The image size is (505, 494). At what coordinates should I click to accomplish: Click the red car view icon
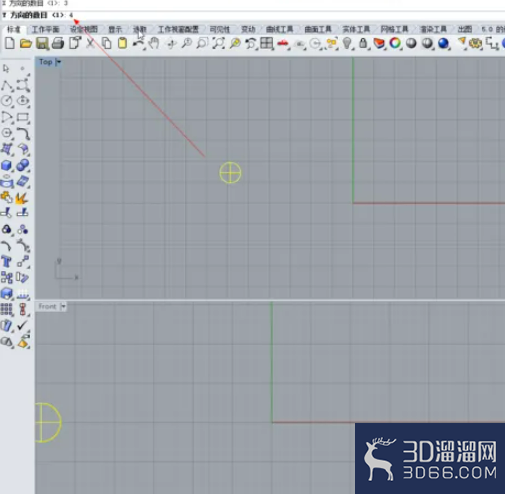(x=283, y=44)
